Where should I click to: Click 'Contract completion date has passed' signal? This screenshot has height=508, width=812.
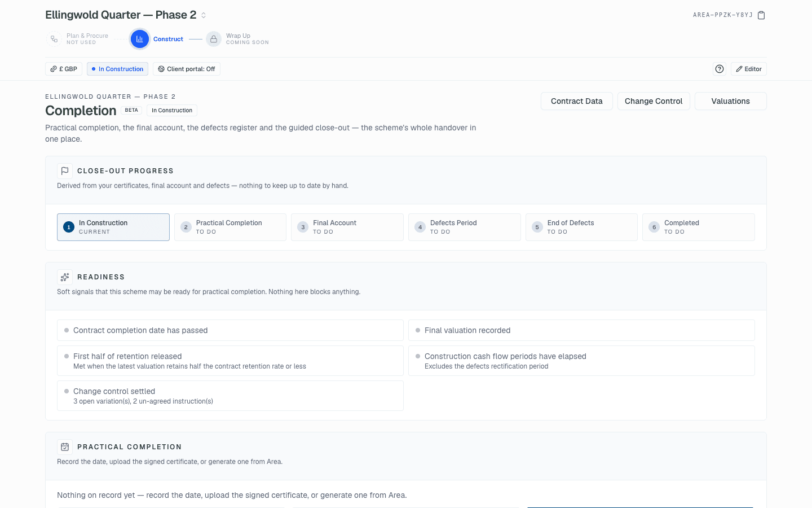tap(230, 330)
